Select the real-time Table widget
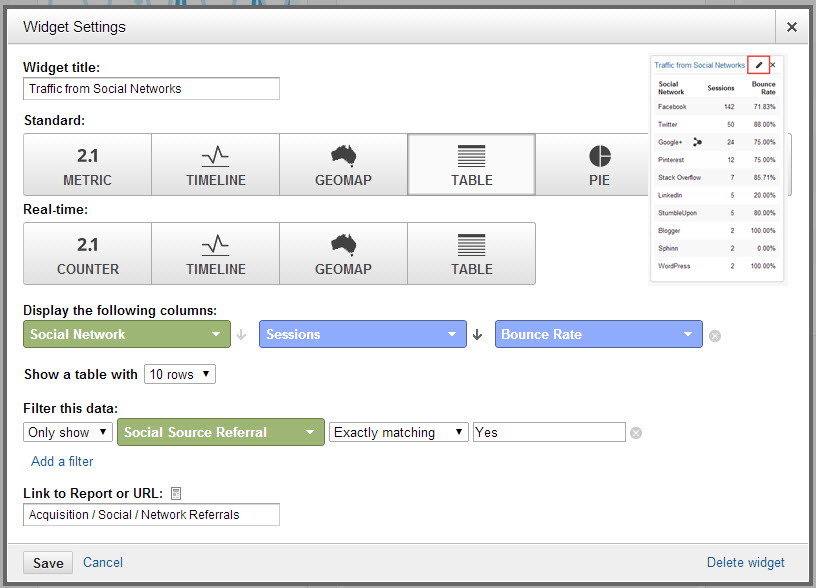 471,253
